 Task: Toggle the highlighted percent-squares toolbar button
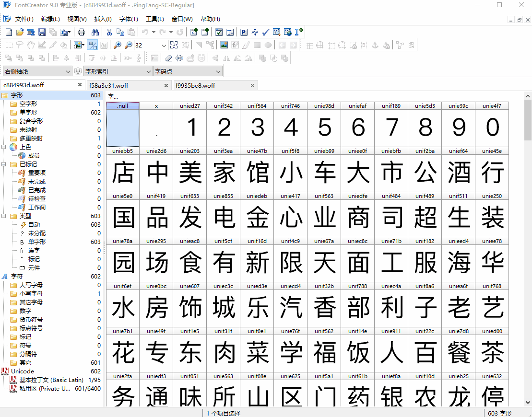pyautogui.click(x=92, y=45)
